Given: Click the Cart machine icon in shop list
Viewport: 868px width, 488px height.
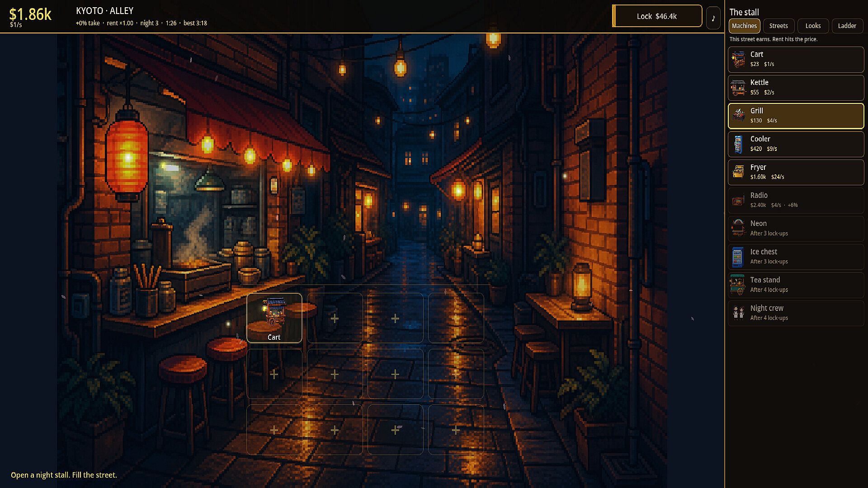Looking at the screenshot, I should pos(738,60).
